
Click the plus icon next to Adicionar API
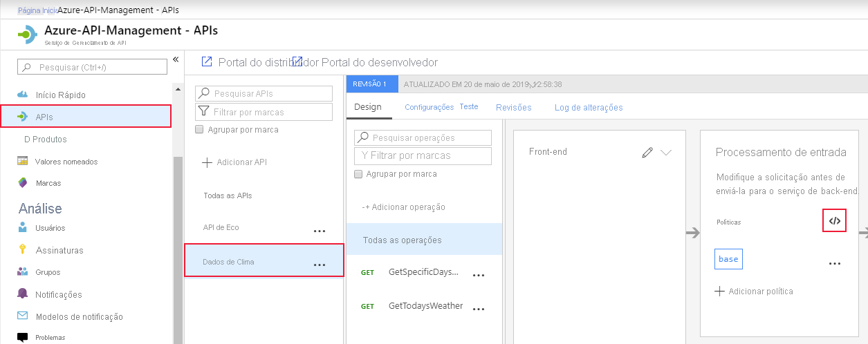207,162
